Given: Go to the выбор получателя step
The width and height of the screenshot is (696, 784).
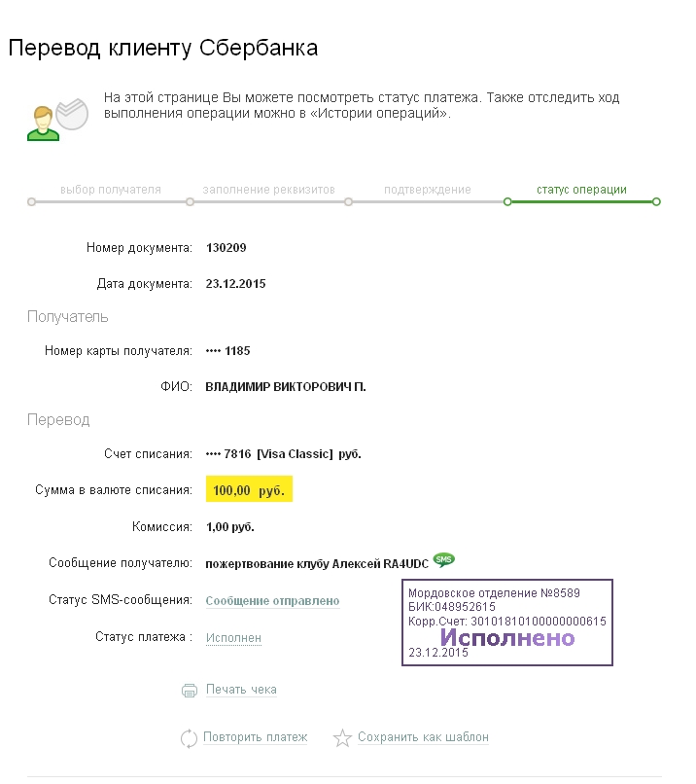Looking at the screenshot, I should pyautogui.click(x=111, y=190).
